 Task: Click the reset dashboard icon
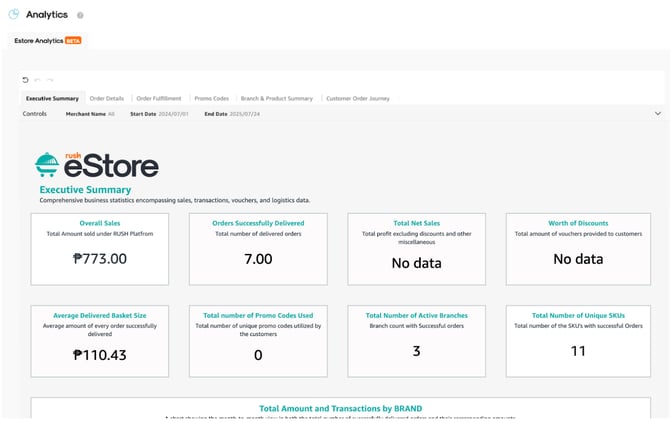(25, 80)
